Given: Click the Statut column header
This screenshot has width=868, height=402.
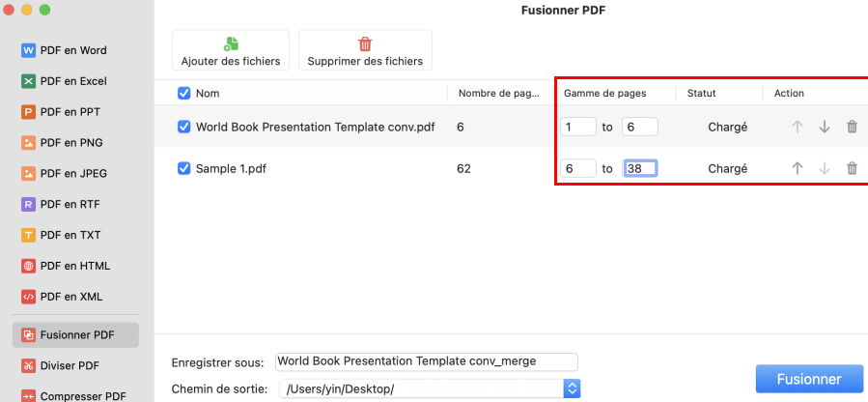Looking at the screenshot, I should pos(701,94).
